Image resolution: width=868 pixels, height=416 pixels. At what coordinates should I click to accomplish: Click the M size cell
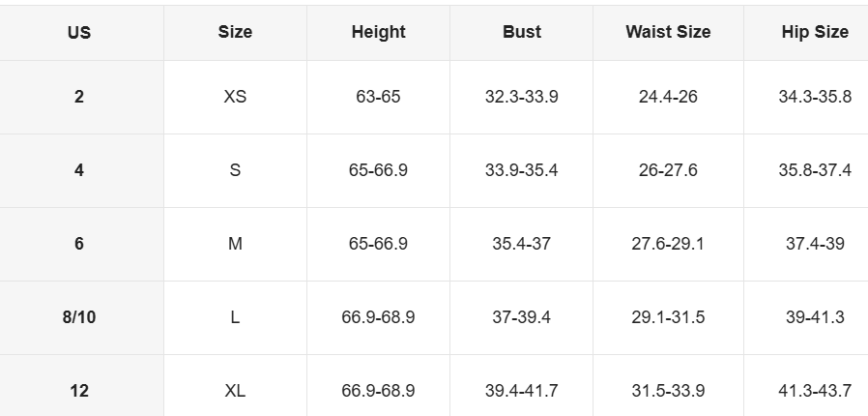235,244
